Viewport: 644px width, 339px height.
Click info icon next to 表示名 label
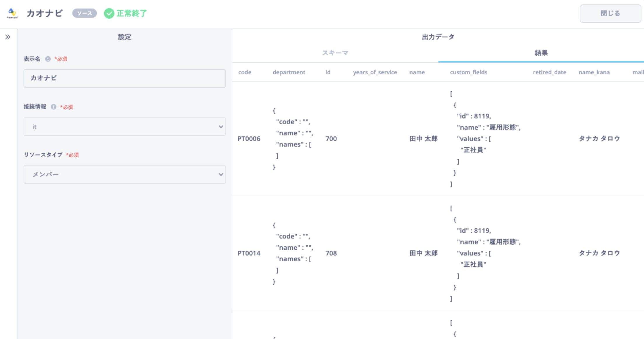48,59
